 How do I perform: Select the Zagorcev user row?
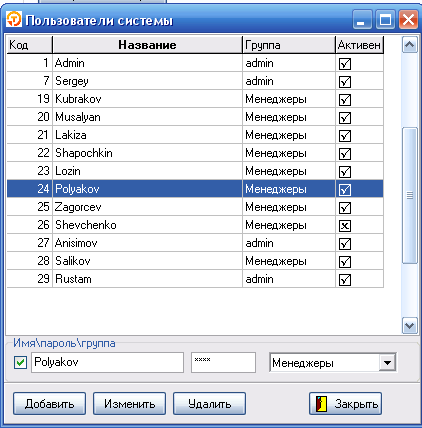pos(195,207)
